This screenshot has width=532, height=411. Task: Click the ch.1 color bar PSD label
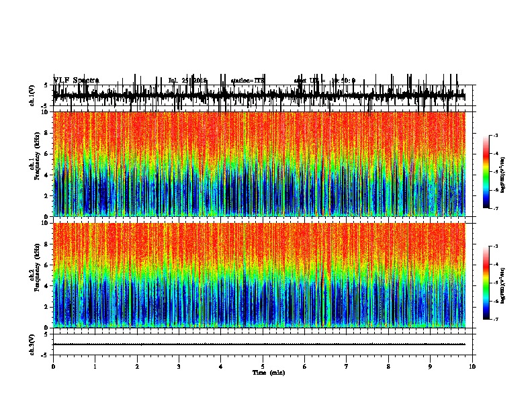click(503, 175)
